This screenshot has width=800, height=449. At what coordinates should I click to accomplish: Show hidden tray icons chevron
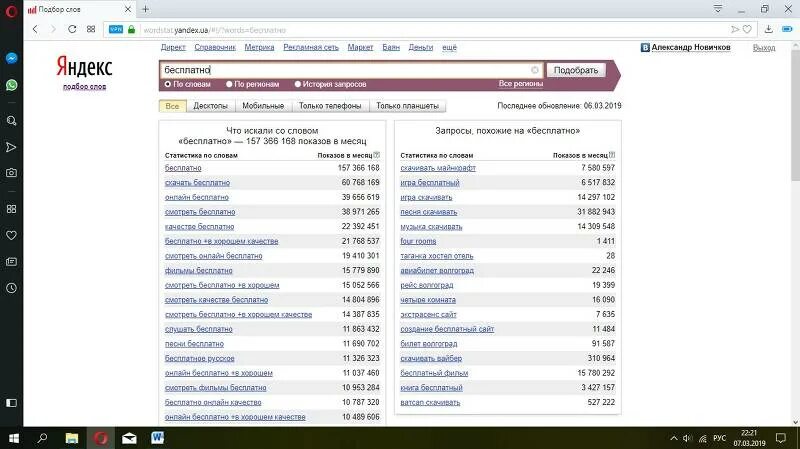[x=673, y=438]
